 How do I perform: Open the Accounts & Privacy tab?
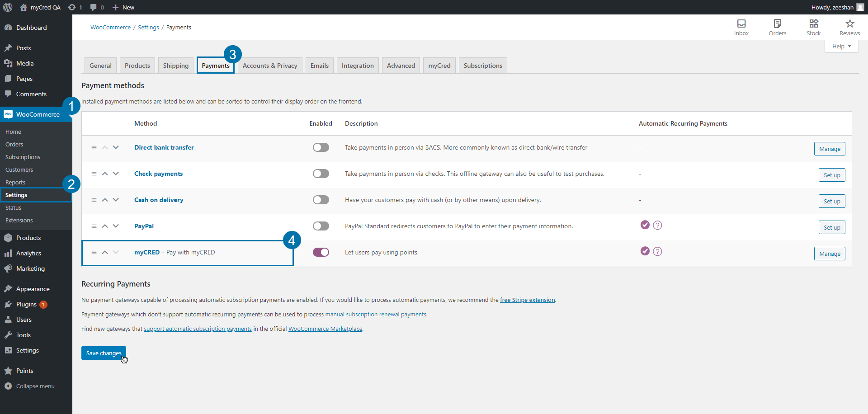[270, 66]
